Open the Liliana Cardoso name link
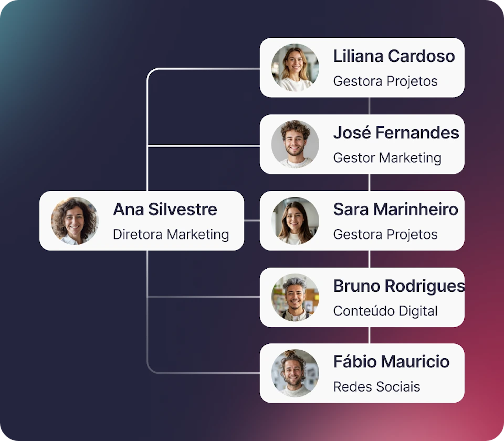The height and width of the screenshot is (441, 504). click(x=394, y=56)
